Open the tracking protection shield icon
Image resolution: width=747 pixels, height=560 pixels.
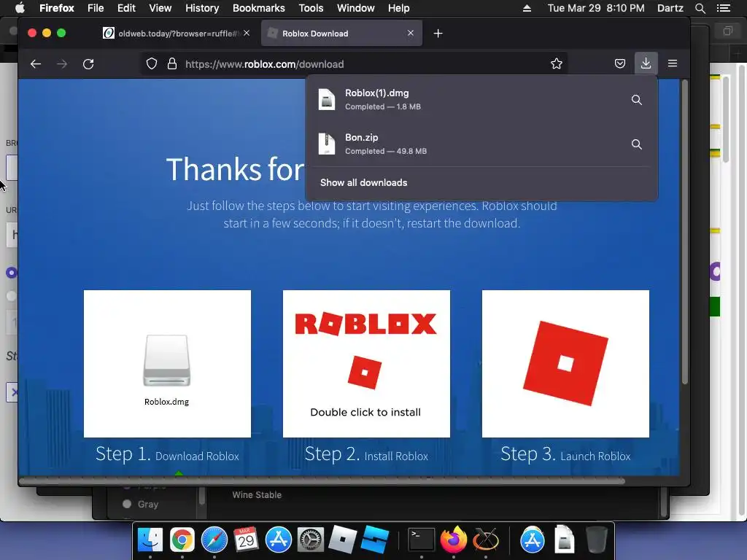click(152, 64)
